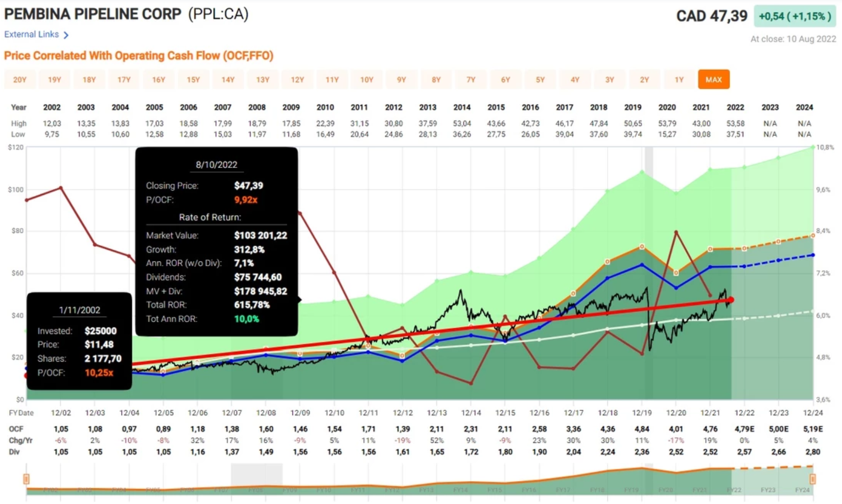
Task: Choose the 20Y time range
Action: (20, 79)
